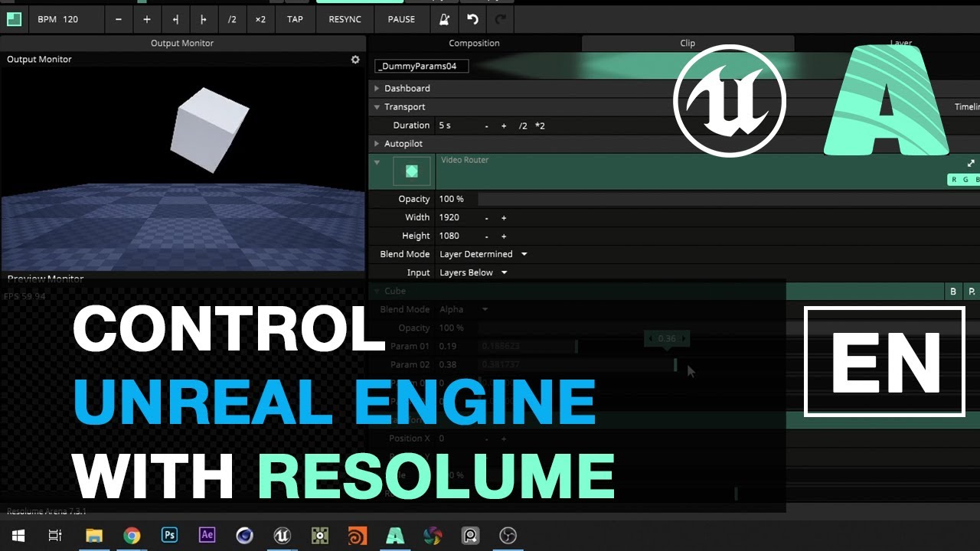Halve Duration with its /2 button
Image resolution: width=980 pixels, height=551 pixels.
[x=522, y=126]
